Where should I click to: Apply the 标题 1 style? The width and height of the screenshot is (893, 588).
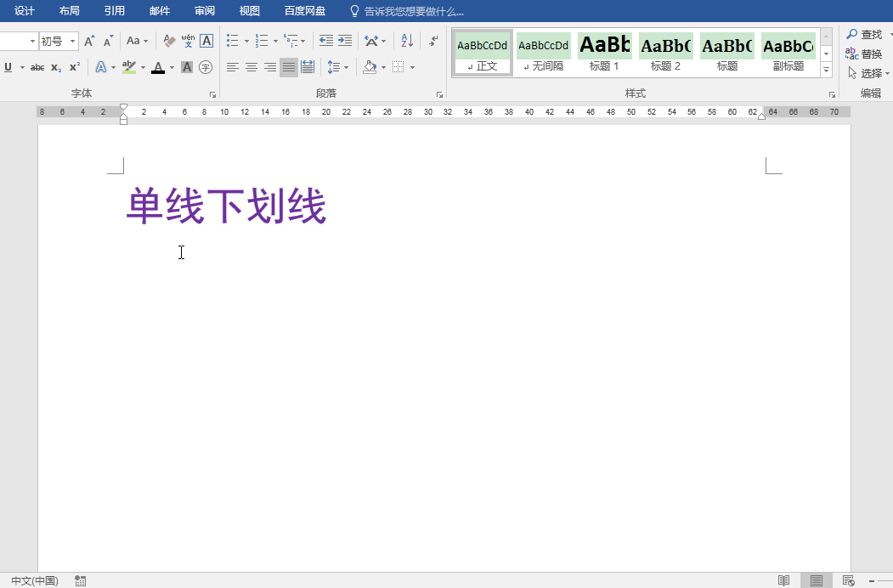point(604,51)
